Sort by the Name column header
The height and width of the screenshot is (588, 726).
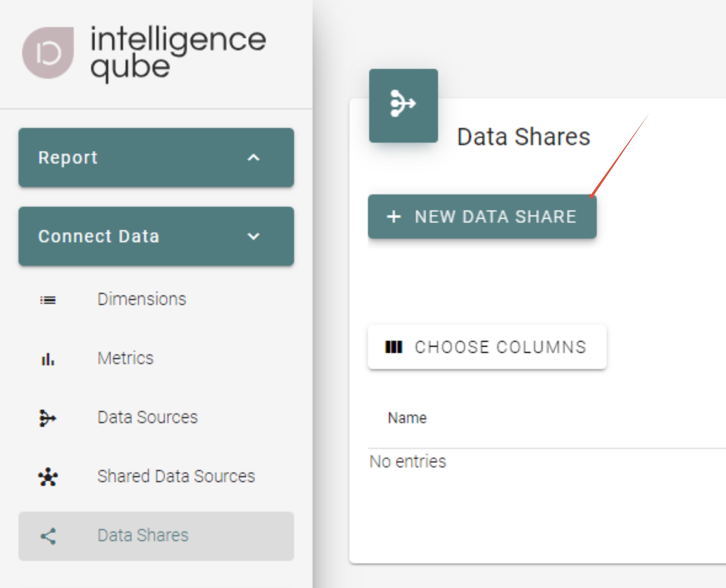[x=407, y=418]
